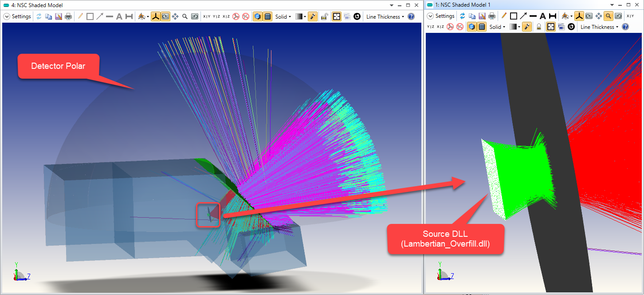The height and width of the screenshot is (295, 644).
Task: Add text with A tool in window 1
Action: point(542,16)
